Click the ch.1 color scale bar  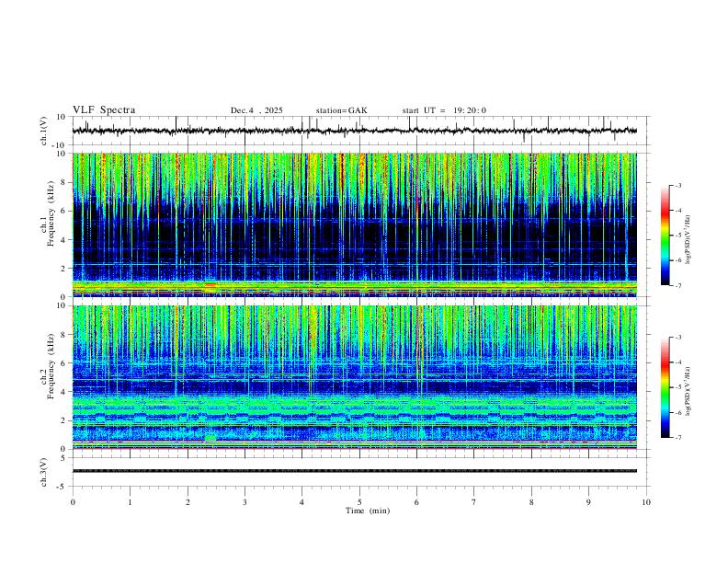665,236
